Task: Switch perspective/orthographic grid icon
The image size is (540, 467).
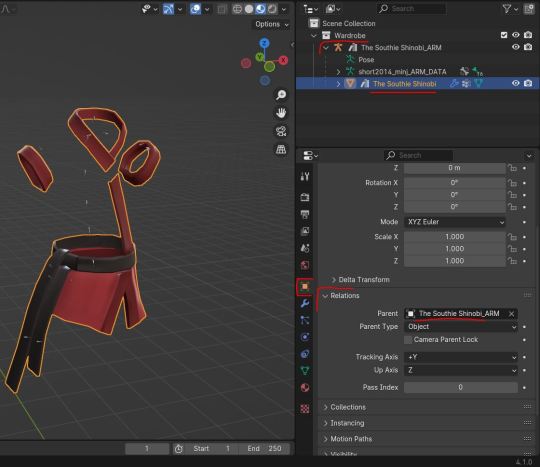Action: (x=281, y=149)
